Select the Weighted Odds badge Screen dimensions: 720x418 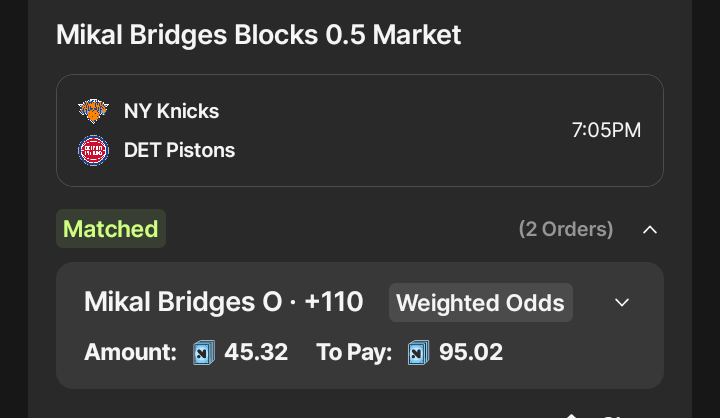point(480,302)
